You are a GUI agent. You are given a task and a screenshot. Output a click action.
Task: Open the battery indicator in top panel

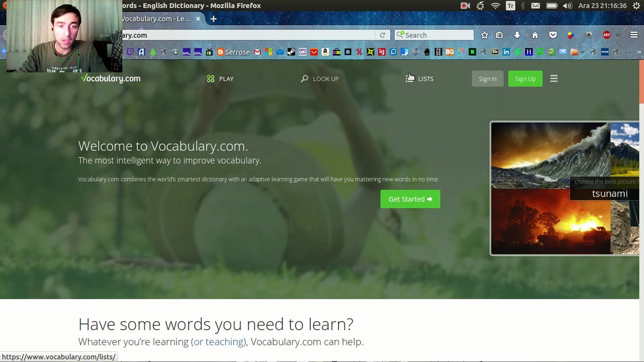552,6
